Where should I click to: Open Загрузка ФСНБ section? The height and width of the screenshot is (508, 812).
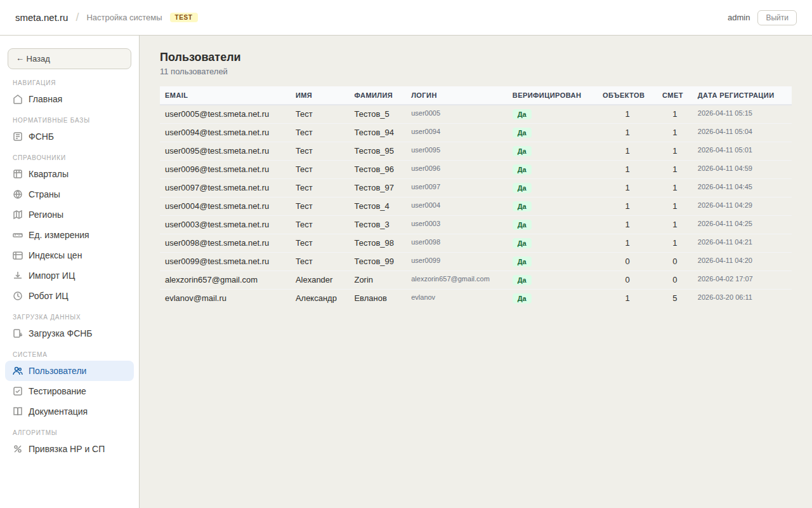tap(60, 333)
